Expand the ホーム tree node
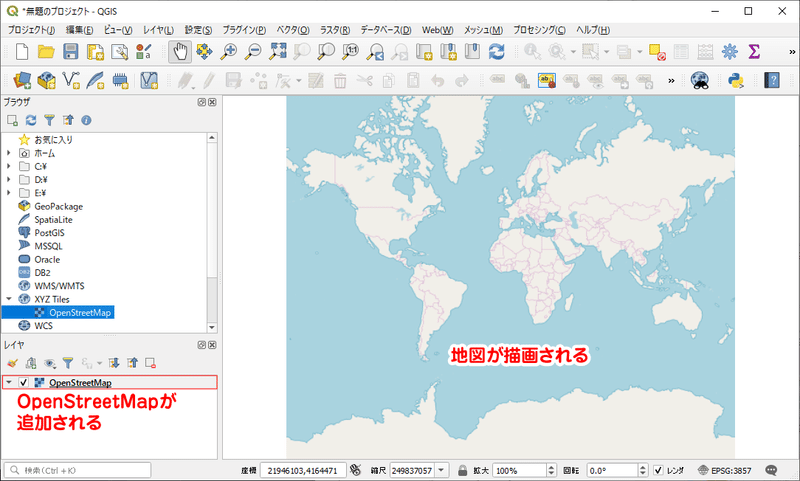 click(9, 153)
